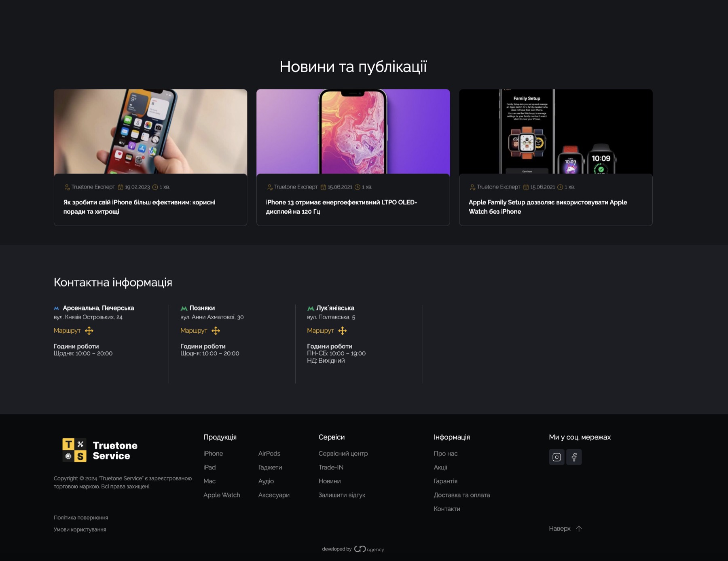Image resolution: width=728 pixels, height=561 pixels.
Task: Open Маршрут link for Князів Острозьких address
Action: click(67, 331)
